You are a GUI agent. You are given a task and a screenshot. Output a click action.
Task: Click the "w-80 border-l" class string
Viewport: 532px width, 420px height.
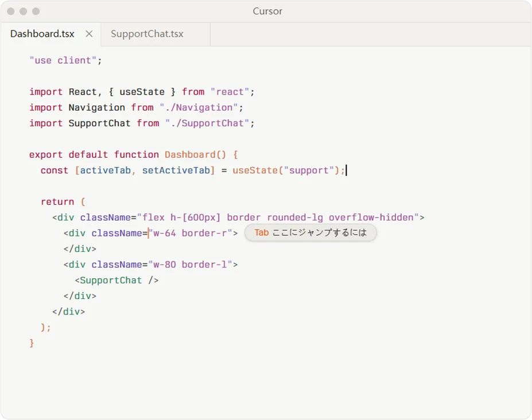pyautogui.click(x=190, y=265)
